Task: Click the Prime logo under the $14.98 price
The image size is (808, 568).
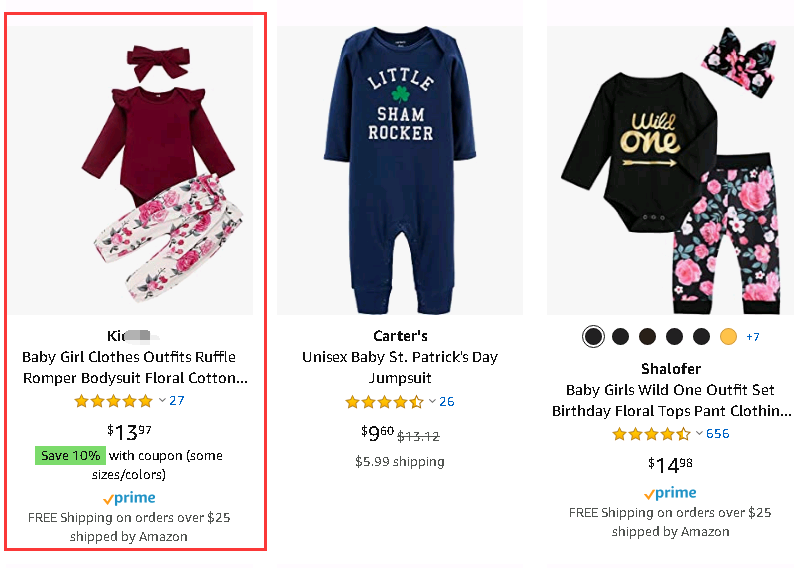Action: point(670,493)
